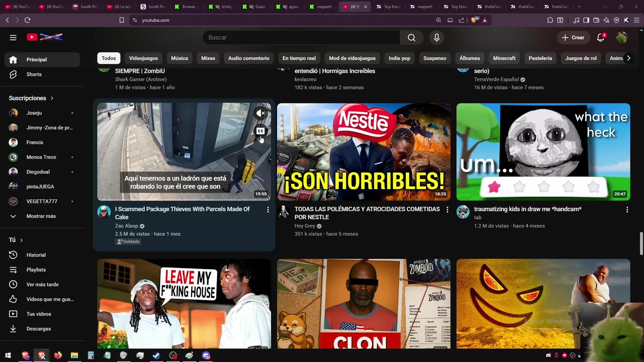The image size is (644, 362).
Task: Open the notifications bell
Action: click(x=600, y=38)
